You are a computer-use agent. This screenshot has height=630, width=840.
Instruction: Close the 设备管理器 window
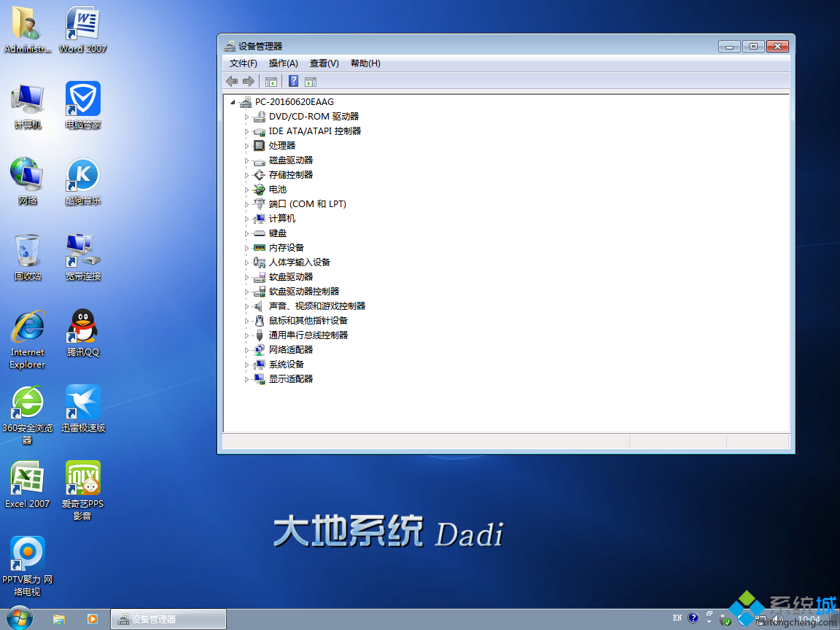[777, 47]
